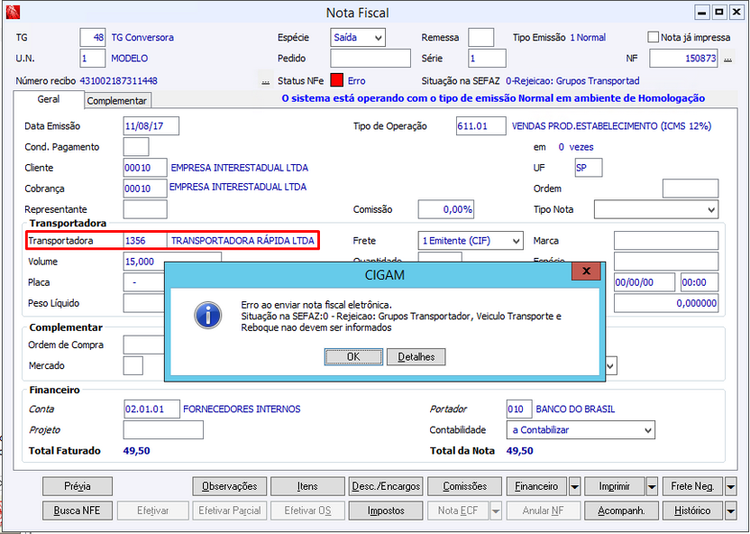
Task: Open the Tipo Nota dropdown
Action: [x=656, y=210]
